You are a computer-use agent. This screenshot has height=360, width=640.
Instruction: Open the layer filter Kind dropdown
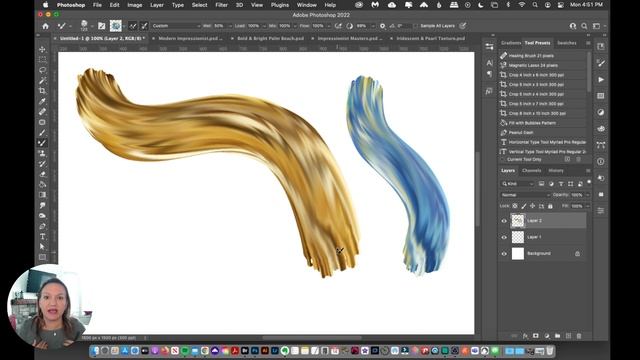[518, 184]
